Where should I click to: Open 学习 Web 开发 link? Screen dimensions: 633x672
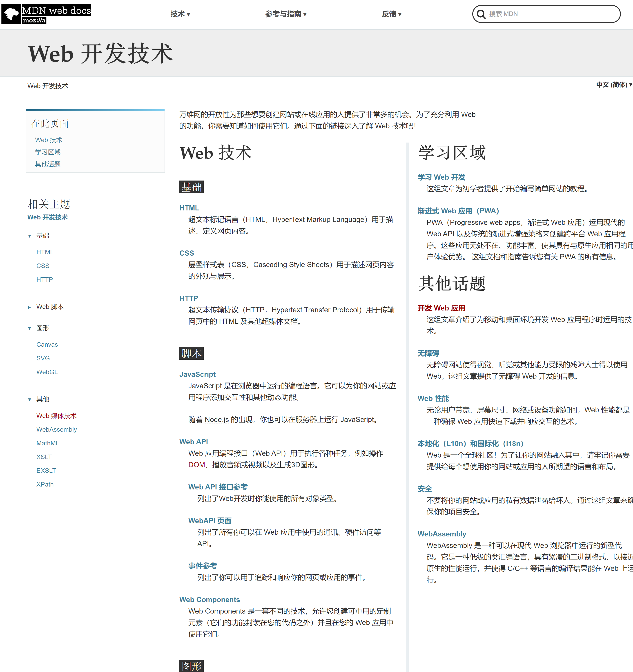point(441,177)
